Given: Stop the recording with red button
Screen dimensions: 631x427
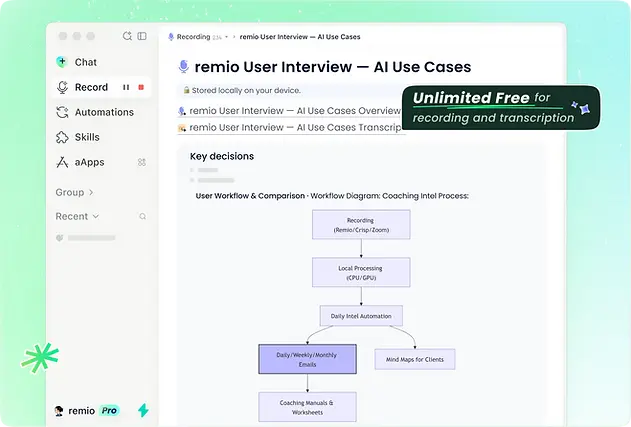Looking at the screenshot, I should (x=141, y=87).
